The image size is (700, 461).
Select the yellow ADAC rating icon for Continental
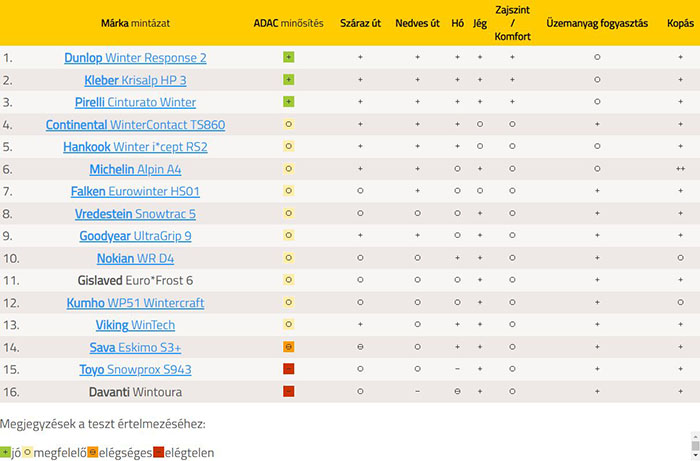point(288,124)
